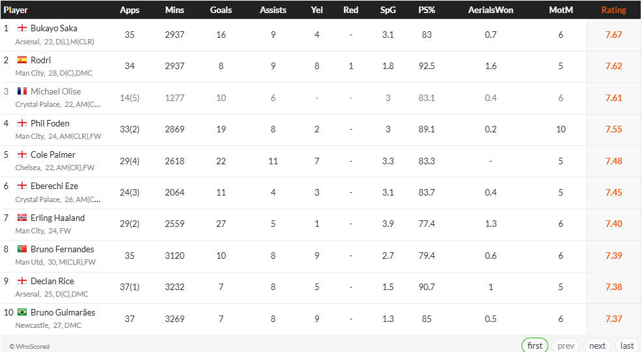Go to the next page of players
Image resolution: width=644 pixels, height=352 pixels.
point(597,345)
